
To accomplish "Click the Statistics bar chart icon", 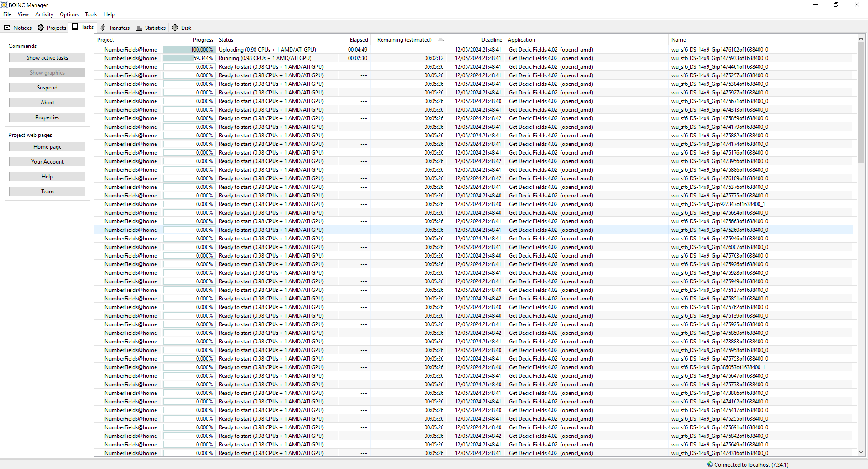I will click(139, 28).
